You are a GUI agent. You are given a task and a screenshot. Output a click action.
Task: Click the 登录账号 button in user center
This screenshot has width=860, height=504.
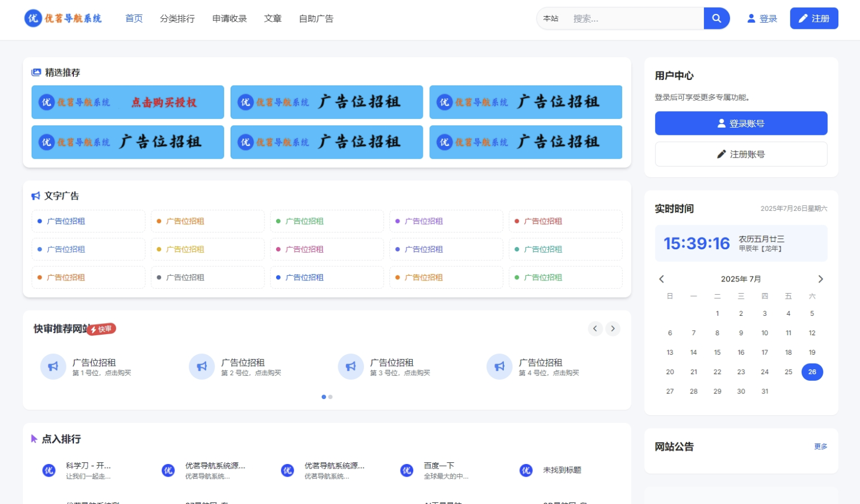pos(741,123)
